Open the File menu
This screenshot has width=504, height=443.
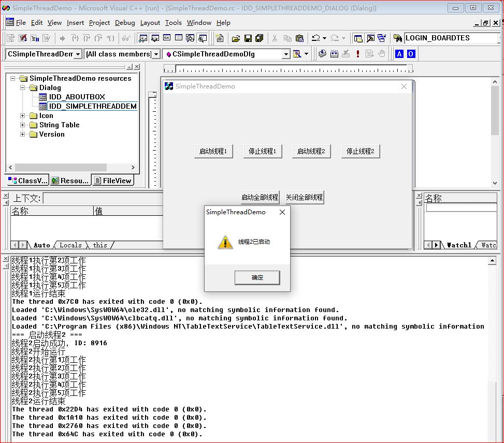coord(21,23)
